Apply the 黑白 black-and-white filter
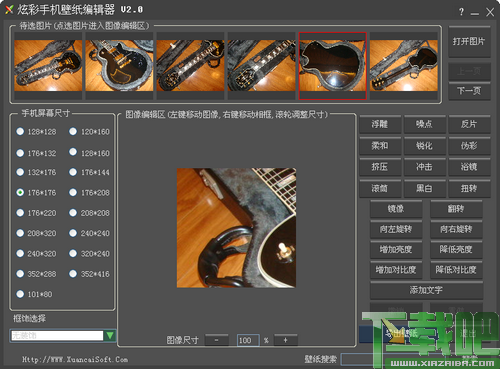This screenshot has height=369, width=500. tap(424, 188)
